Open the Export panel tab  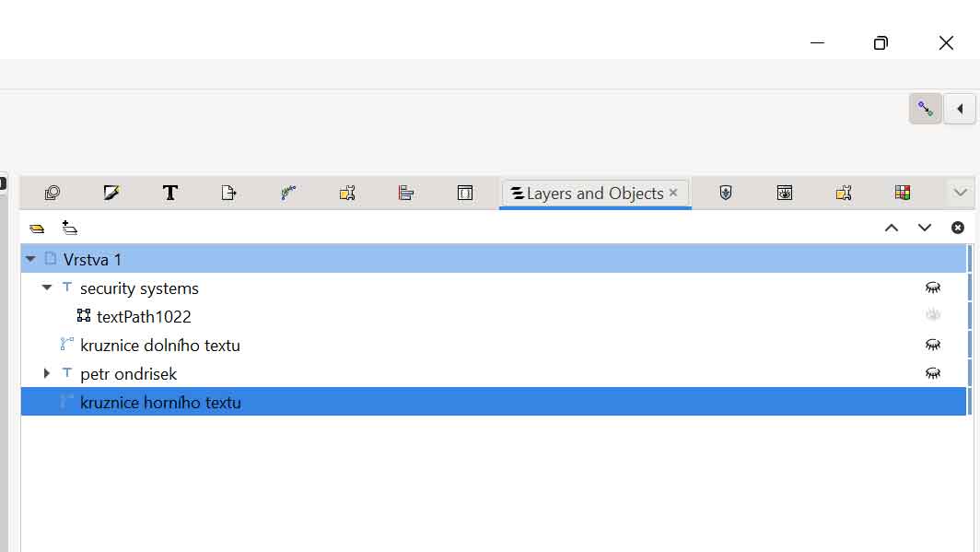[229, 193]
